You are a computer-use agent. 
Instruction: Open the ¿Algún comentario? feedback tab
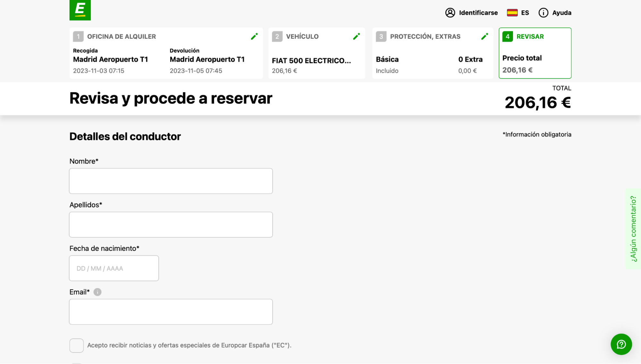tap(633, 228)
